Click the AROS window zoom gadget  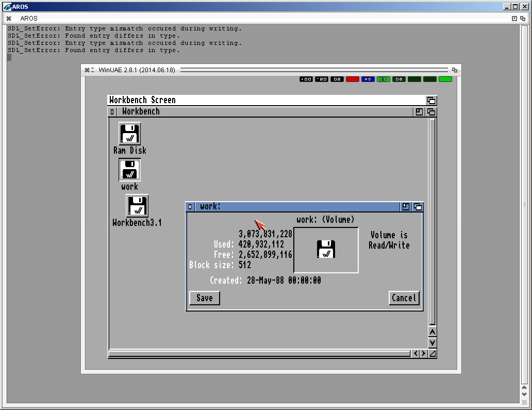(x=514, y=19)
